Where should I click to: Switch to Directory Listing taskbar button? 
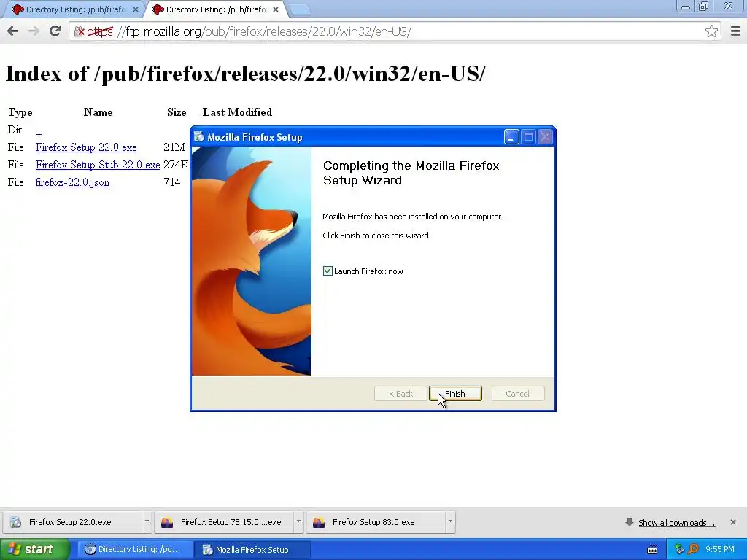tap(133, 550)
